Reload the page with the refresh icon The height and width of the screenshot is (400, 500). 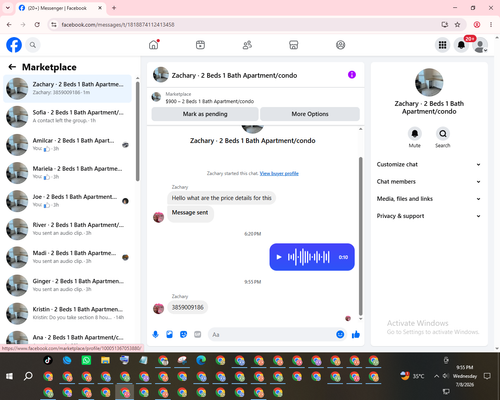pos(37,25)
